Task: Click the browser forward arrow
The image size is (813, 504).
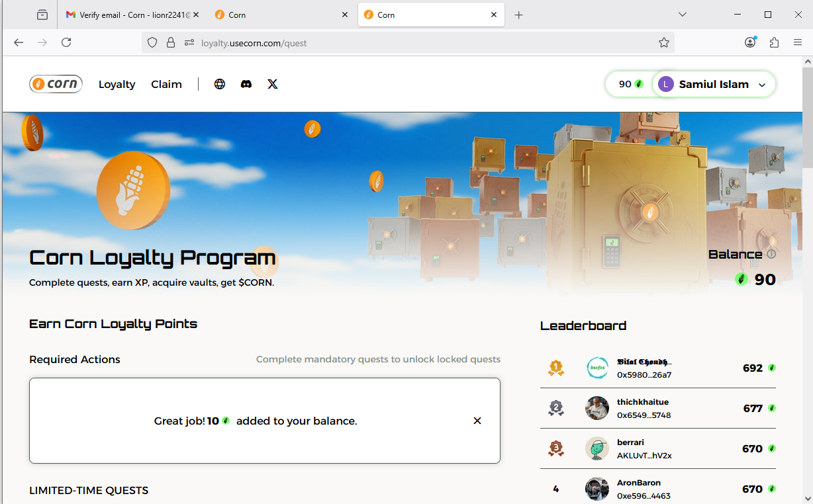Action: 42,42
